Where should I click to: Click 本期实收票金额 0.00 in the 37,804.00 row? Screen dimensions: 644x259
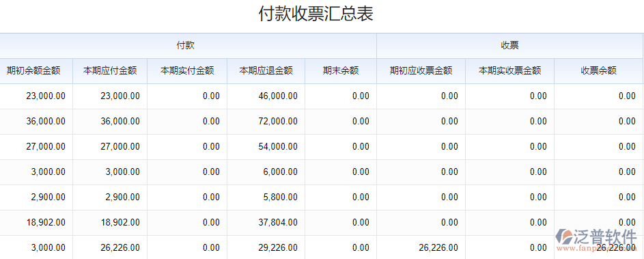538,222
